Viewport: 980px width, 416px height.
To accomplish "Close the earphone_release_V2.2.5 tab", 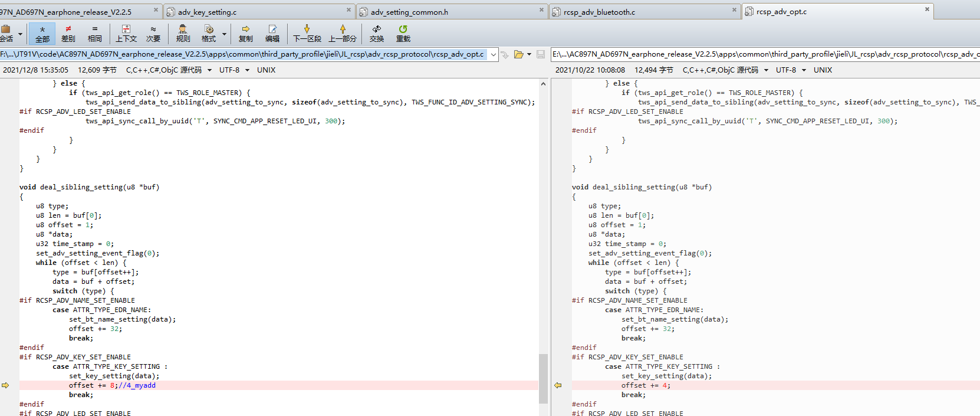I will (156, 10).
